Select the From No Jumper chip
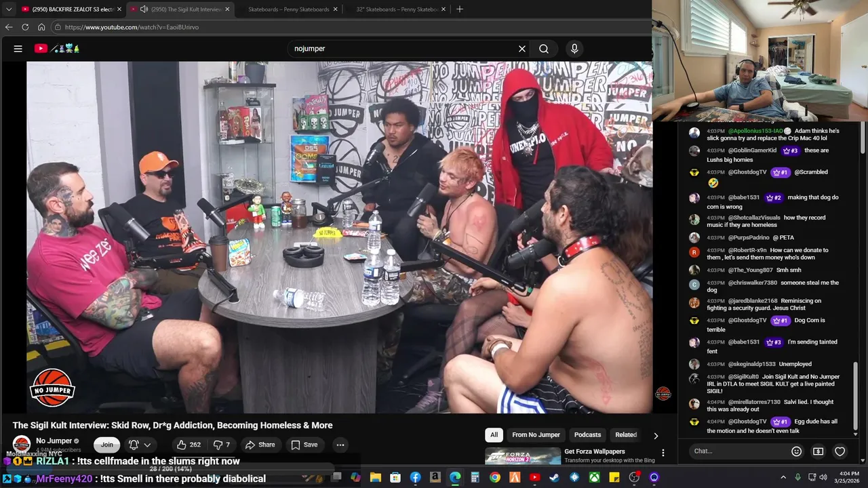The height and width of the screenshot is (488, 868). [536, 435]
